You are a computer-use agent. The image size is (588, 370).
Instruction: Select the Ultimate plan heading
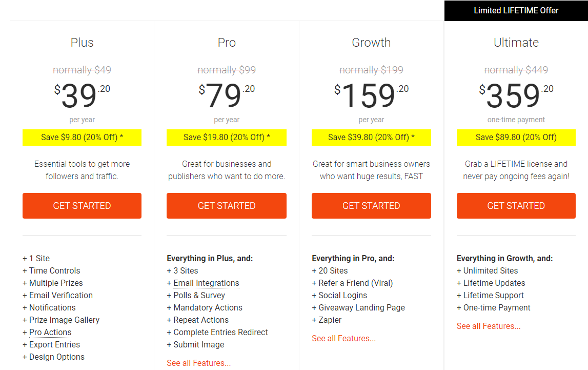point(516,43)
